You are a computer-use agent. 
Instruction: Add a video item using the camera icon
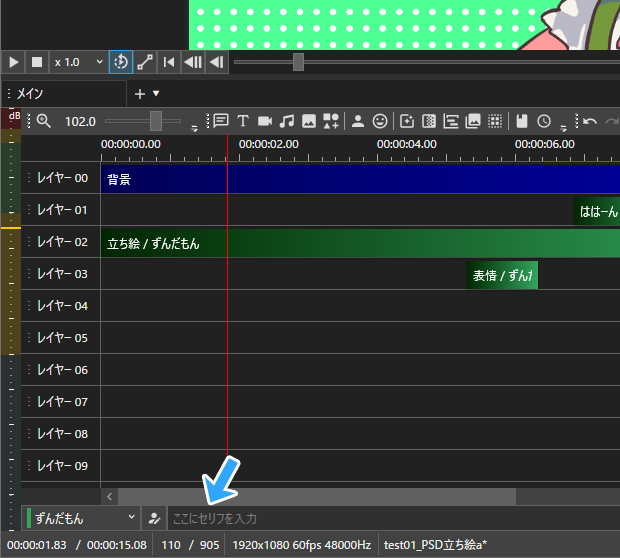tap(265, 121)
